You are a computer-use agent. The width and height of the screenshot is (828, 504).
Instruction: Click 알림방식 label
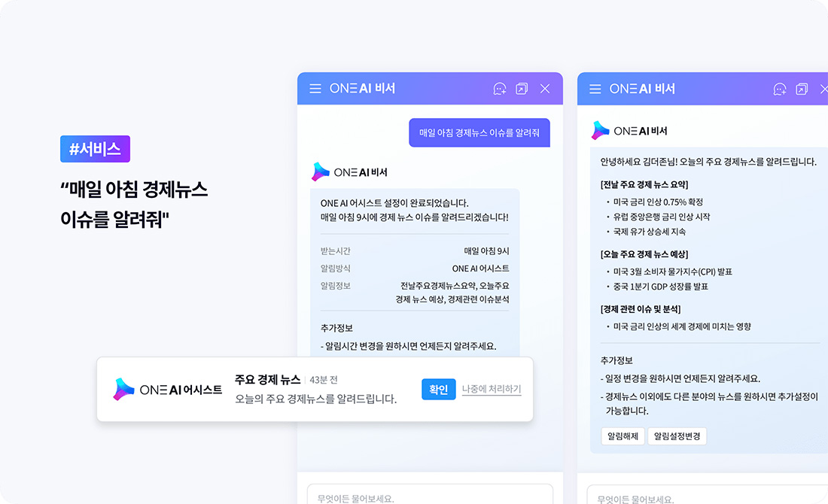pos(335,269)
